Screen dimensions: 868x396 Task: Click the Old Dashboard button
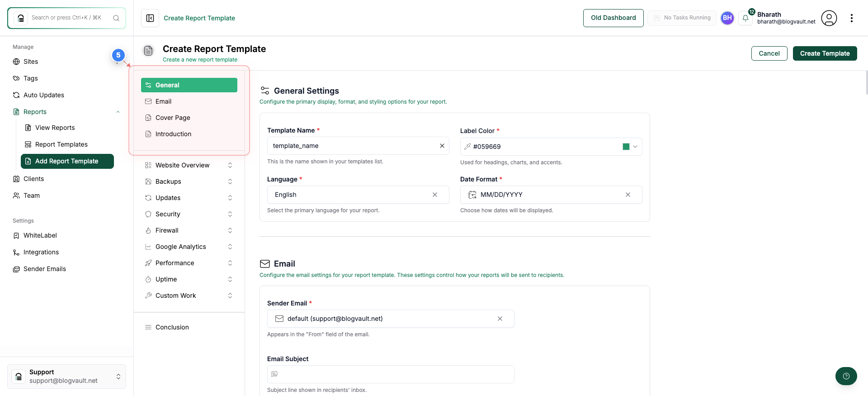(x=613, y=18)
